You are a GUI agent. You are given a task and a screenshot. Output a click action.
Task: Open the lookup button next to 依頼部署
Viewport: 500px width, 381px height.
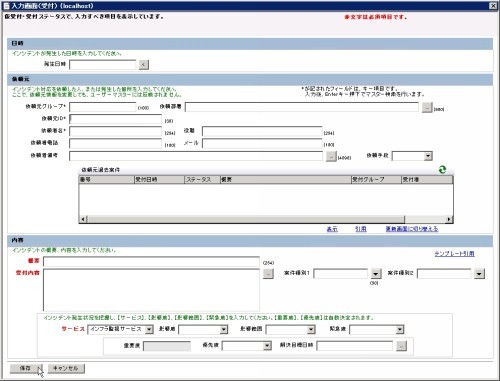[x=427, y=107]
